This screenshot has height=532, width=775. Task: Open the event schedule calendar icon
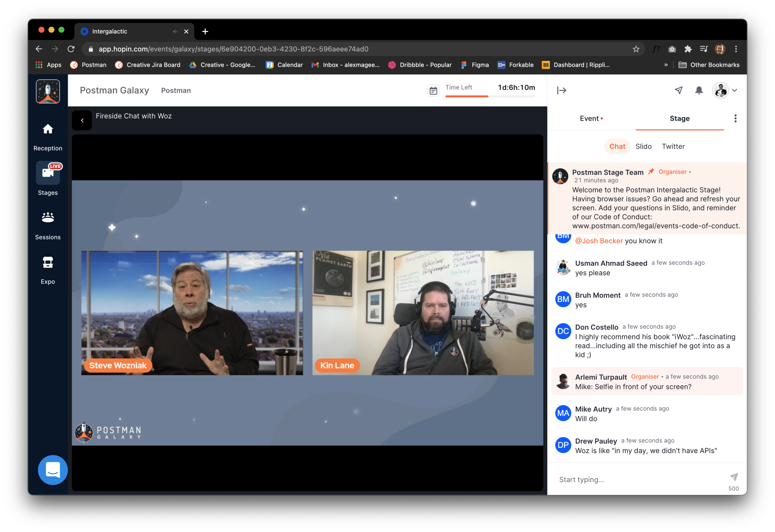[x=433, y=91]
